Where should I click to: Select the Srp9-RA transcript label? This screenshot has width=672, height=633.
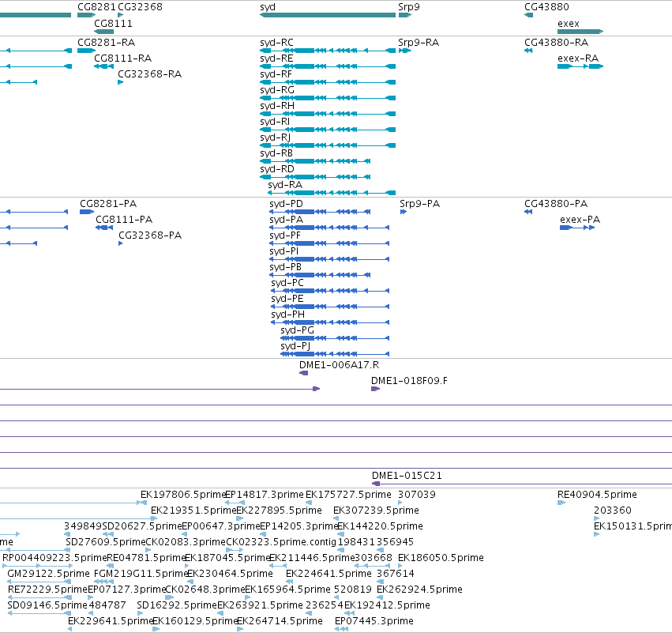[x=419, y=43]
